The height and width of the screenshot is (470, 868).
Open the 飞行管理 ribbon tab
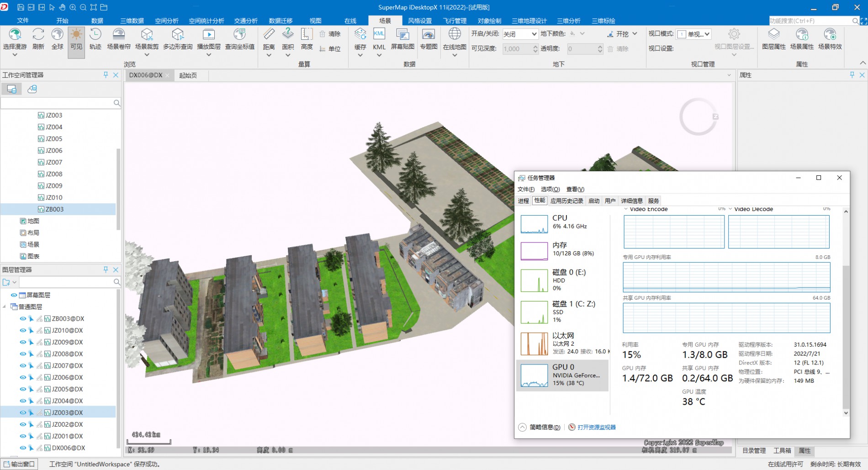pos(455,21)
